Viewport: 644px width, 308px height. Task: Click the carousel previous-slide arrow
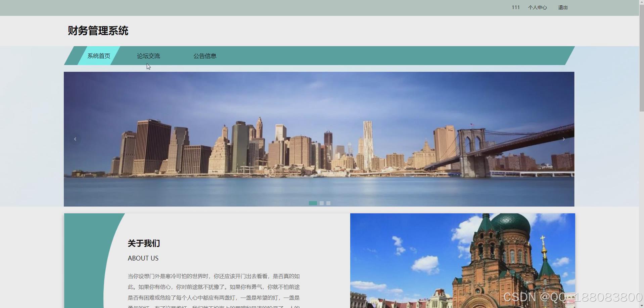75,139
